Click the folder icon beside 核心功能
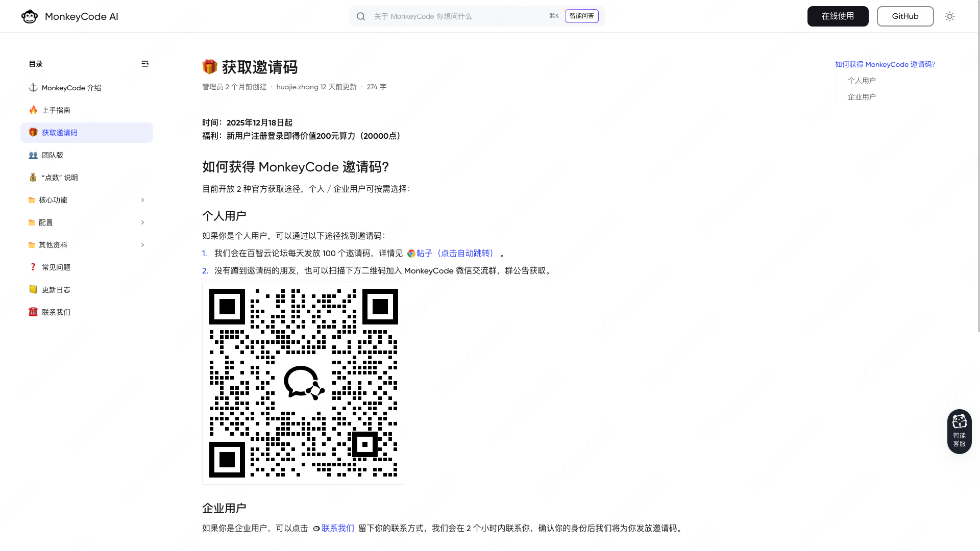The image size is (980, 551). 32,200
